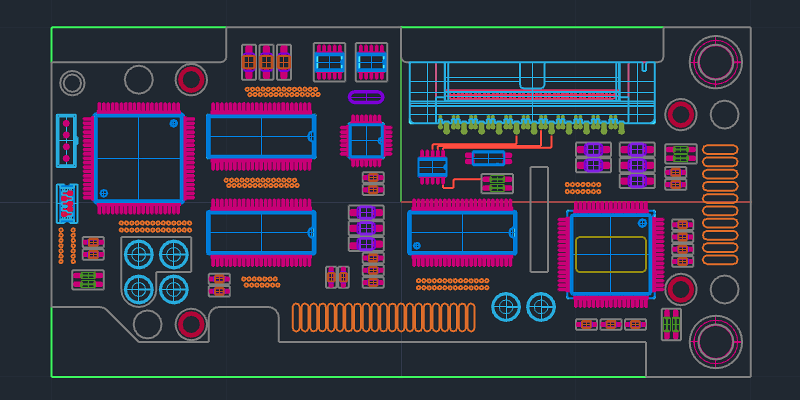800x400 pixels.
Task: Select the large square QFP chip at left
Action: coord(139,158)
